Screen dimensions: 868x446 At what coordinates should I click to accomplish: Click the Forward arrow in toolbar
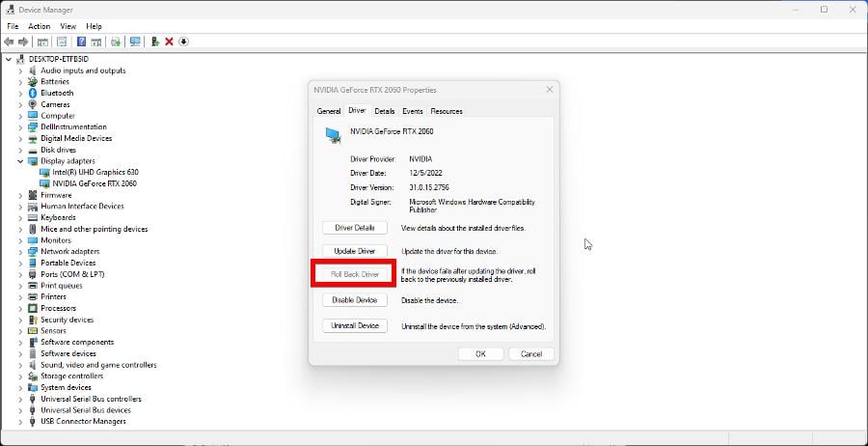[23, 42]
